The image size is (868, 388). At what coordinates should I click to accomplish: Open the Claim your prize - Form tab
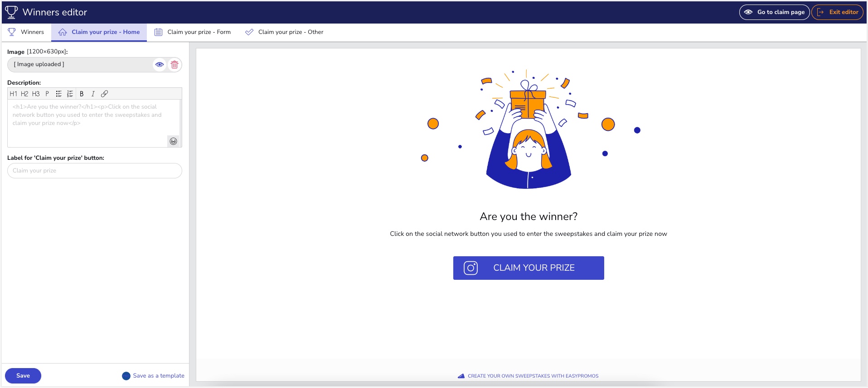193,32
